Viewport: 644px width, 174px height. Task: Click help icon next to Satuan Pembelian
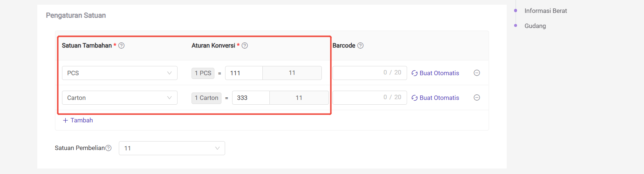point(109,148)
